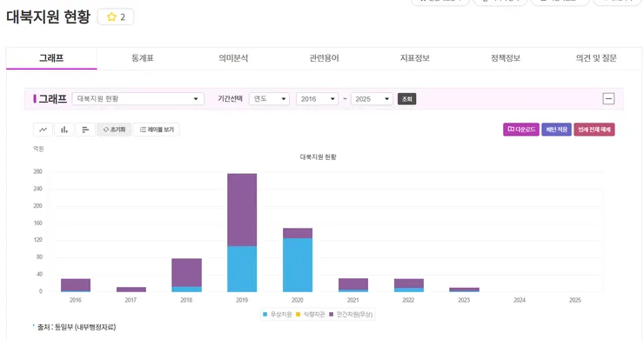This screenshot has width=644, height=340.
Task: Click the blue 2019 bar segment
Action: [x=242, y=269]
